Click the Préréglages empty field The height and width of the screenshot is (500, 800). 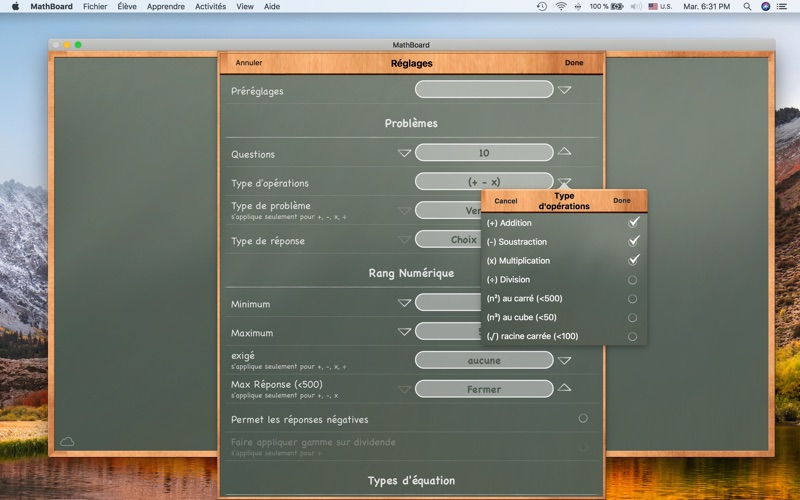(484, 89)
